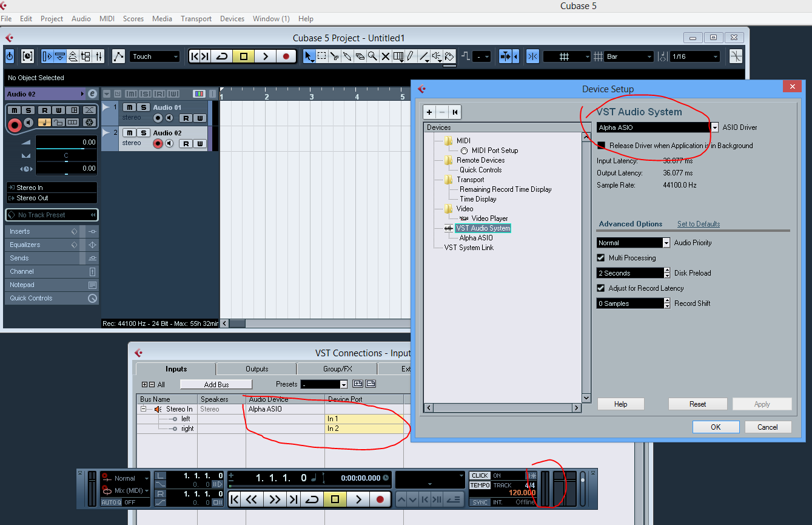812x525 pixels.
Task: Open the No Track Preset selector
Action: click(52, 215)
